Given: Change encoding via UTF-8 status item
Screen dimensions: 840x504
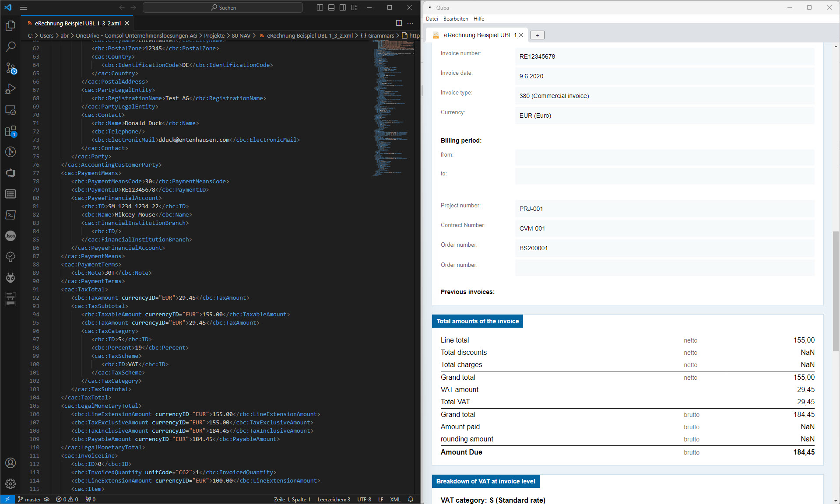Looking at the screenshot, I should tap(364, 499).
